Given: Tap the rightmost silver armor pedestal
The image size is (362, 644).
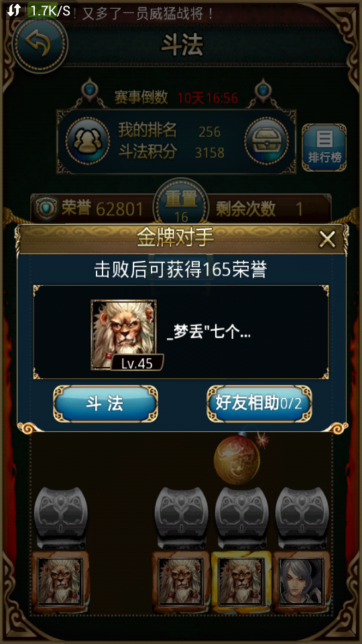Looking at the screenshot, I should [302, 517].
